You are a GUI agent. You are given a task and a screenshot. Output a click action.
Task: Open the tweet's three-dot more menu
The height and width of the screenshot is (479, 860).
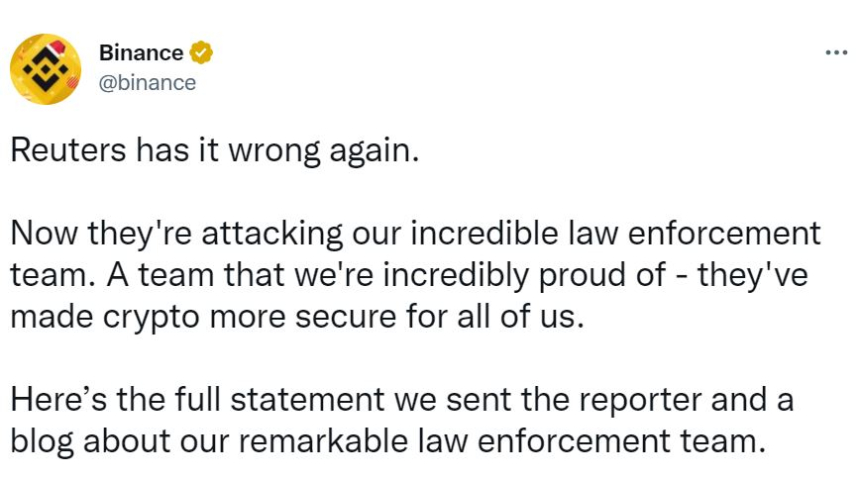835,52
